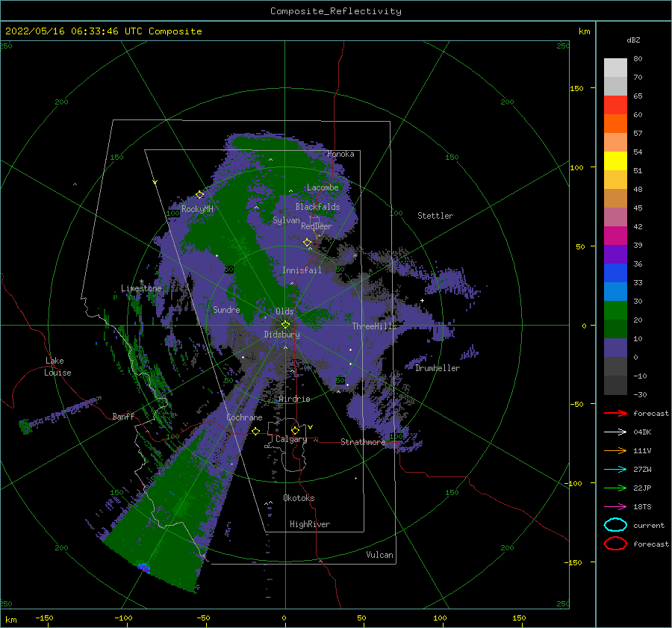Click the yellow radar site marker at Olds

(x=285, y=325)
